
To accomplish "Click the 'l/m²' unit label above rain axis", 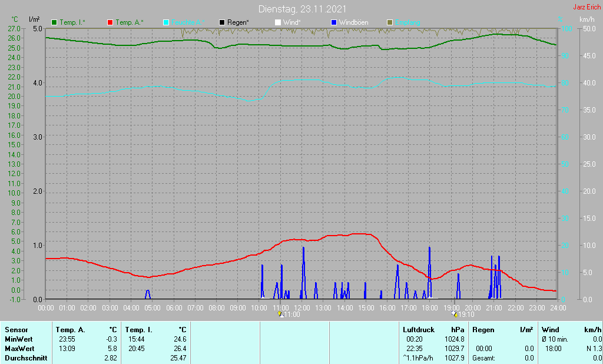I will pos(34,19).
